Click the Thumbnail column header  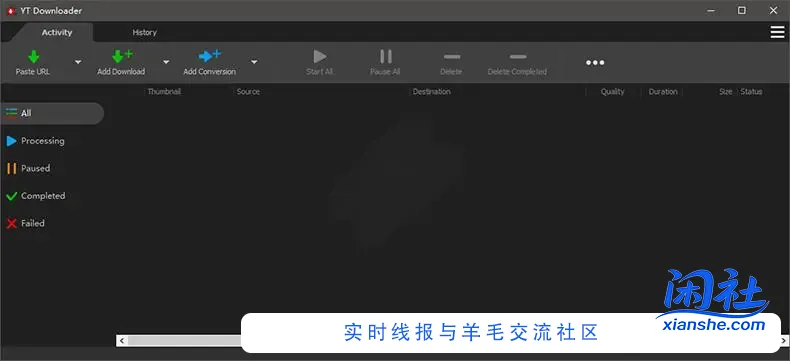(164, 92)
